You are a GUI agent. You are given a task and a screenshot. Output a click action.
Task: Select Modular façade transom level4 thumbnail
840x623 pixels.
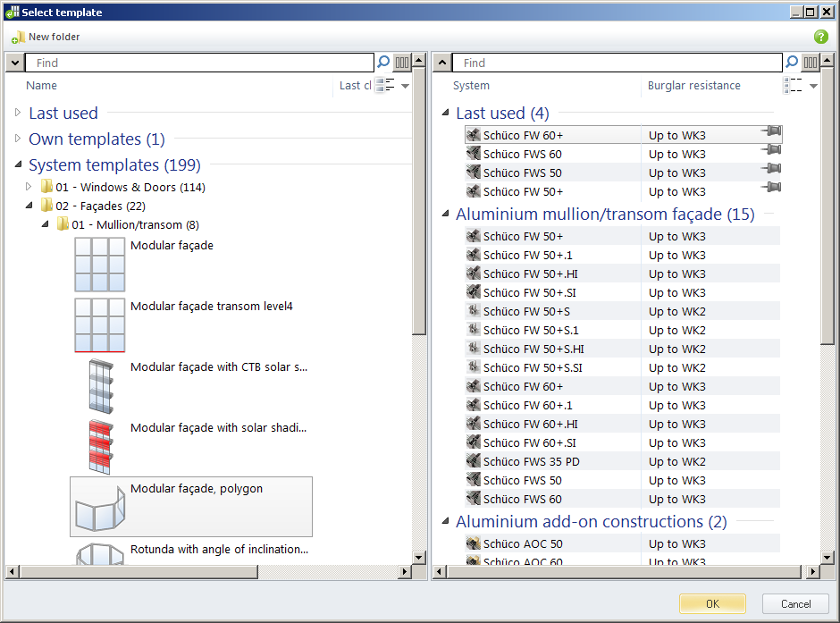(99, 324)
